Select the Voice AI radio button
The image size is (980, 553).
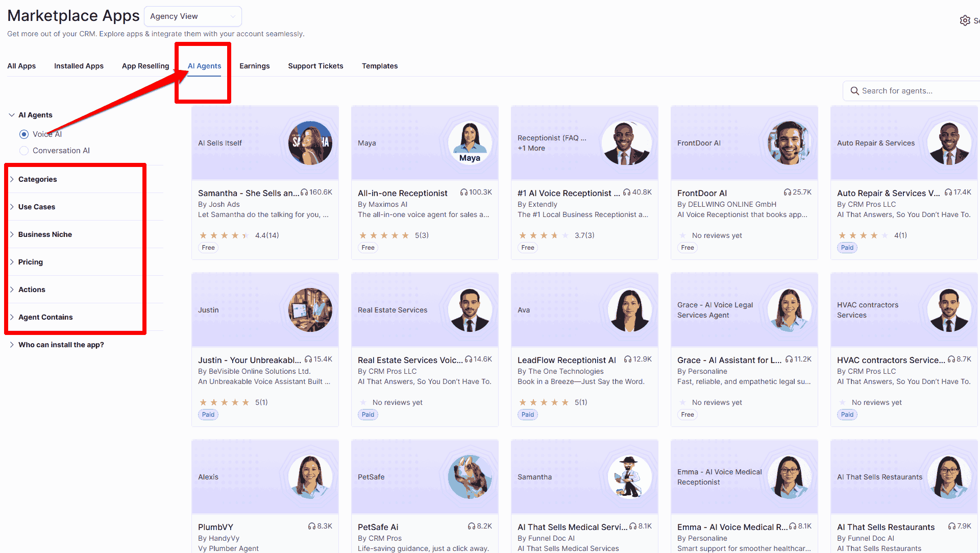(x=24, y=134)
